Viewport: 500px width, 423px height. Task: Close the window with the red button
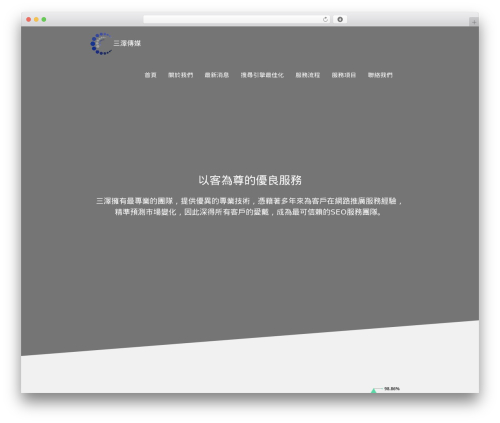click(29, 19)
